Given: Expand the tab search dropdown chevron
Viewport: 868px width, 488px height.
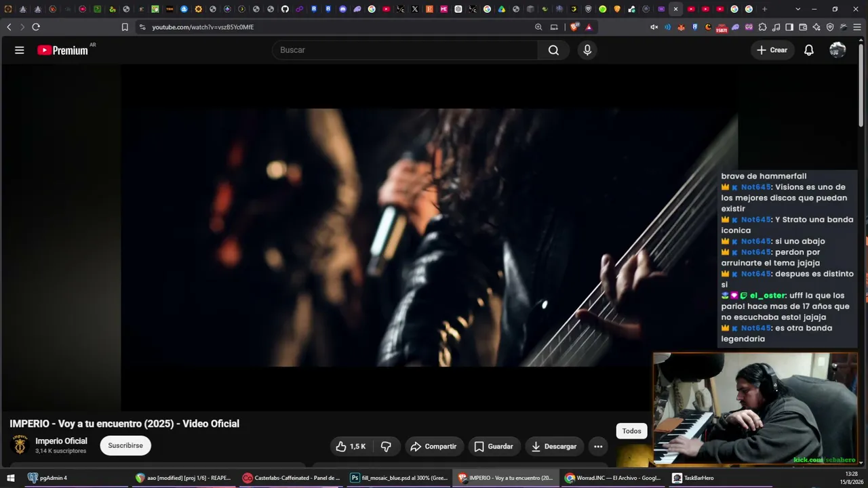Looking at the screenshot, I should tap(797, 9).
